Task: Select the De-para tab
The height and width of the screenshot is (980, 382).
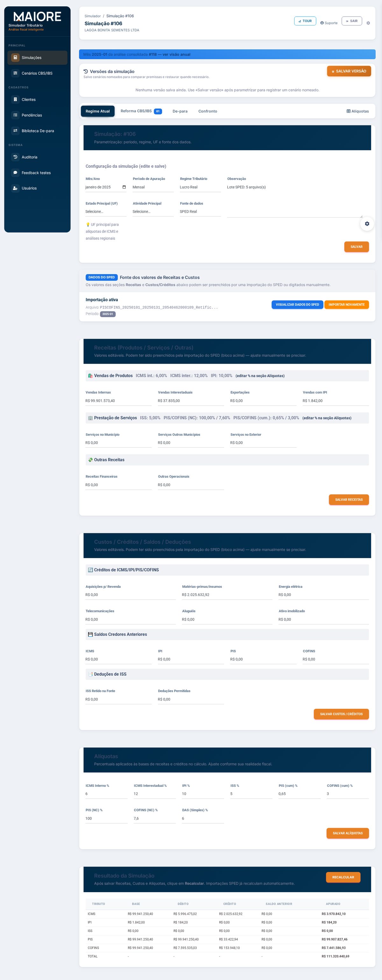Action: (x=180, y=111)
